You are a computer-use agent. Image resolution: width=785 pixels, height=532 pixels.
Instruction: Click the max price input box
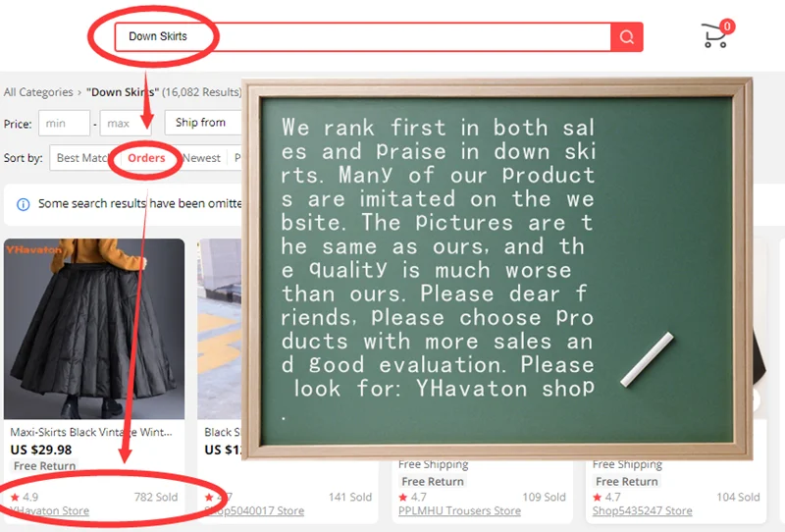(x=126, y=124)
